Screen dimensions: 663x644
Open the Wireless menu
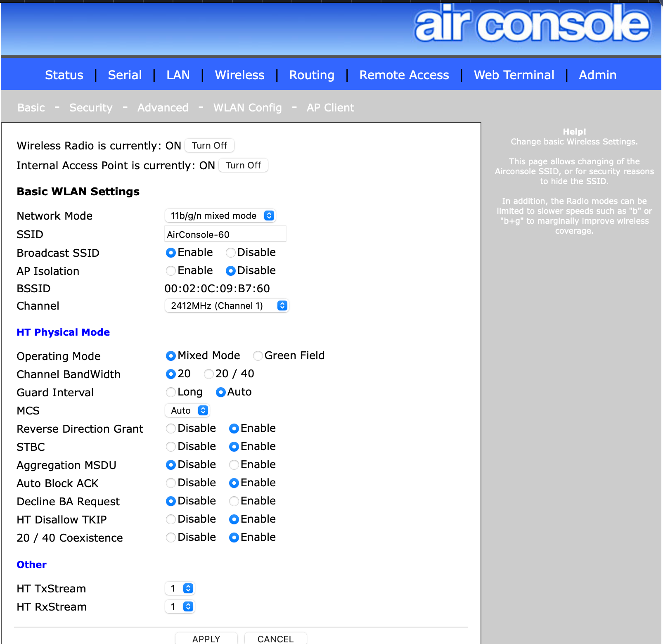tap(239, 75)
